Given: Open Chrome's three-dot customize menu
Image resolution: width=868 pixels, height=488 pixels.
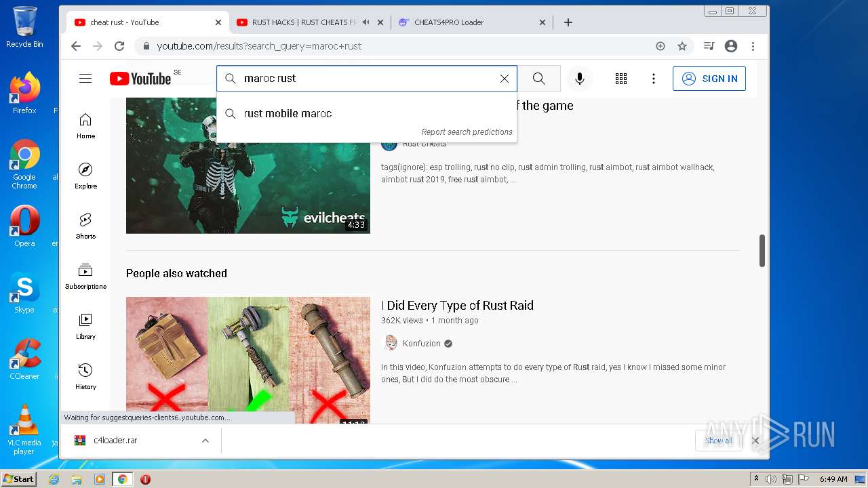Looking at the screenshot, I should 753,46.
